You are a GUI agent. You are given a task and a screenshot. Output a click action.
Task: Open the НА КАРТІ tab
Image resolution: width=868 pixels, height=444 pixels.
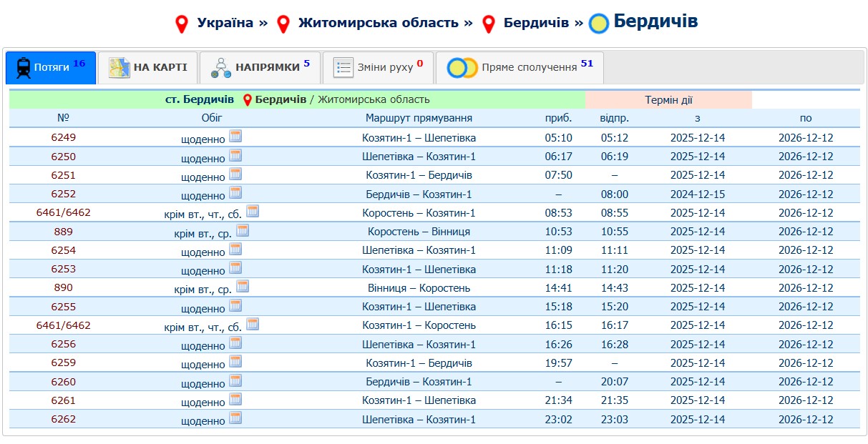[148, 67]
